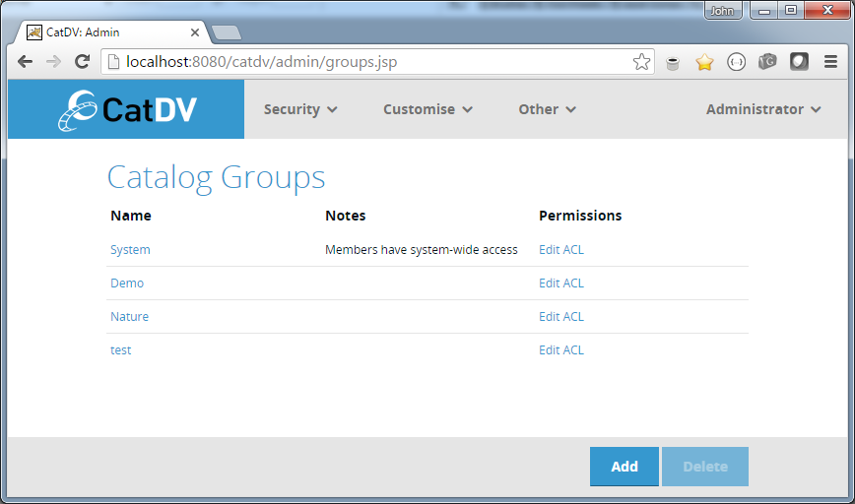Click the CatDV logo
Image resolution: width=855 pixels, height=504 pixels.
126,109
